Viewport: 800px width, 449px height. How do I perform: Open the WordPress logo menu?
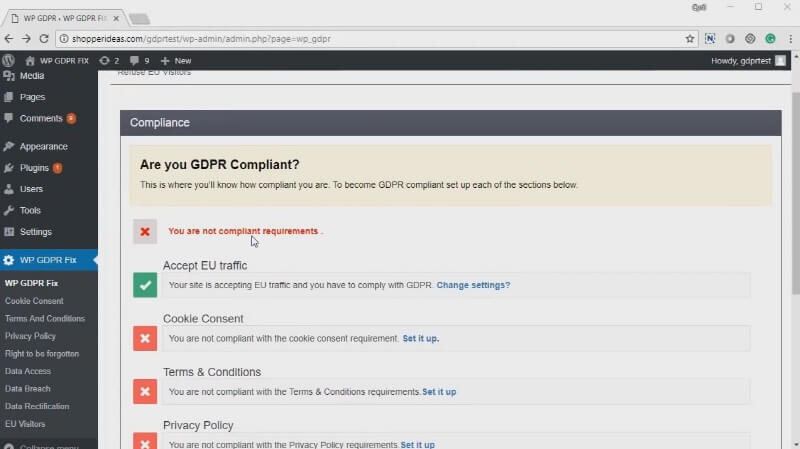(9, 60)
